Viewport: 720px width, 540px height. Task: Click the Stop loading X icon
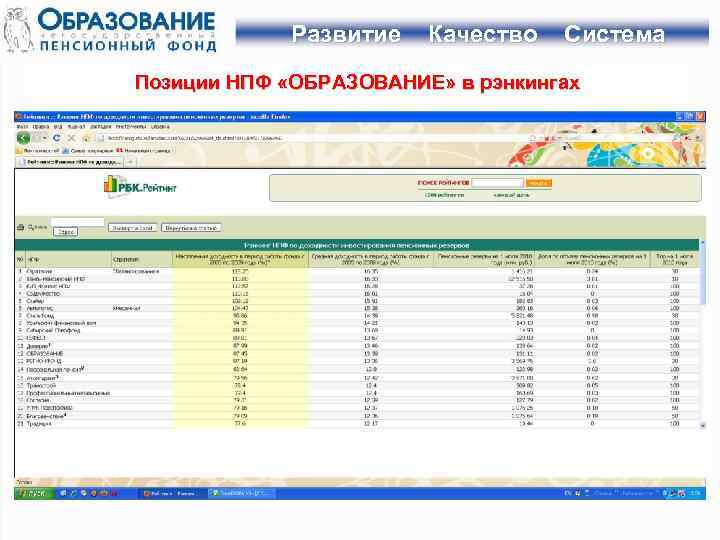pos(71,138)
